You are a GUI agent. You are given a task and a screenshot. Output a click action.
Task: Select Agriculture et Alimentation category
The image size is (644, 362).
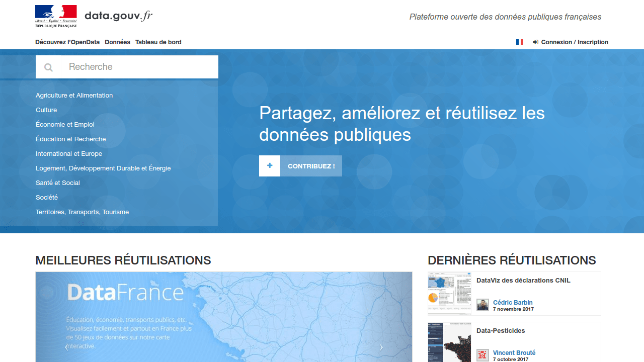(74, 96)
